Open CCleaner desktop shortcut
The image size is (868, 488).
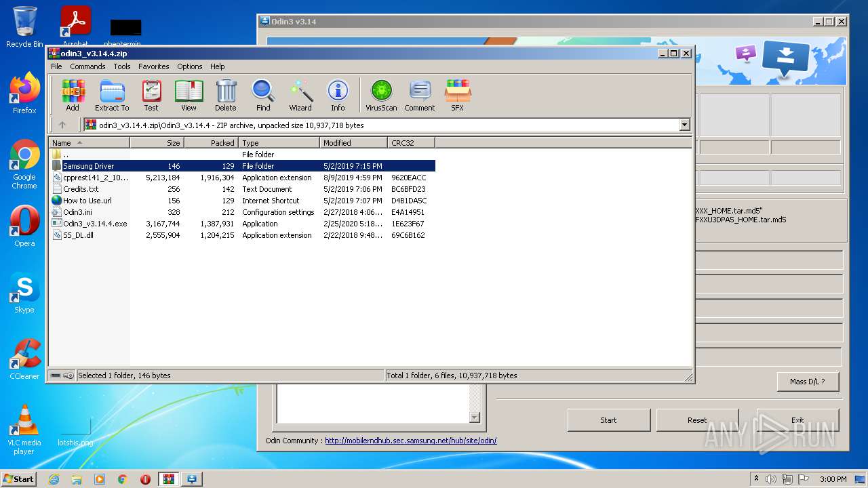[x=24, y=359]
